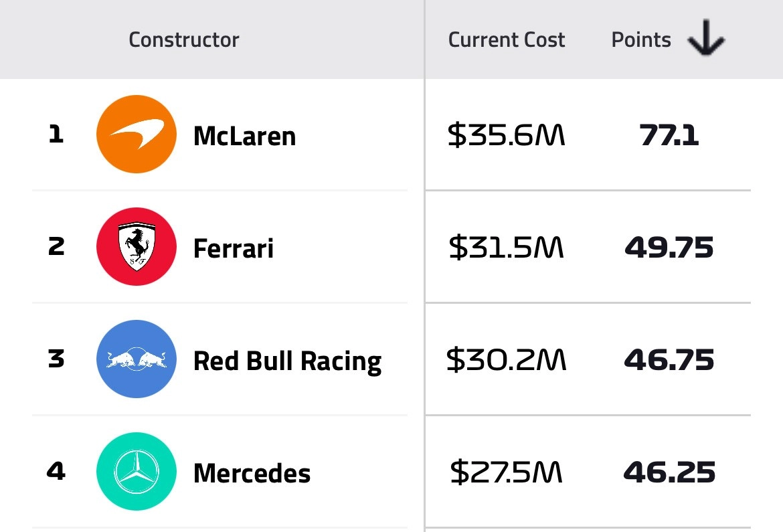Click the teal Mercedes circle icon
The height and width of the screenshot is (532, 783).
[x=137, y=472]
